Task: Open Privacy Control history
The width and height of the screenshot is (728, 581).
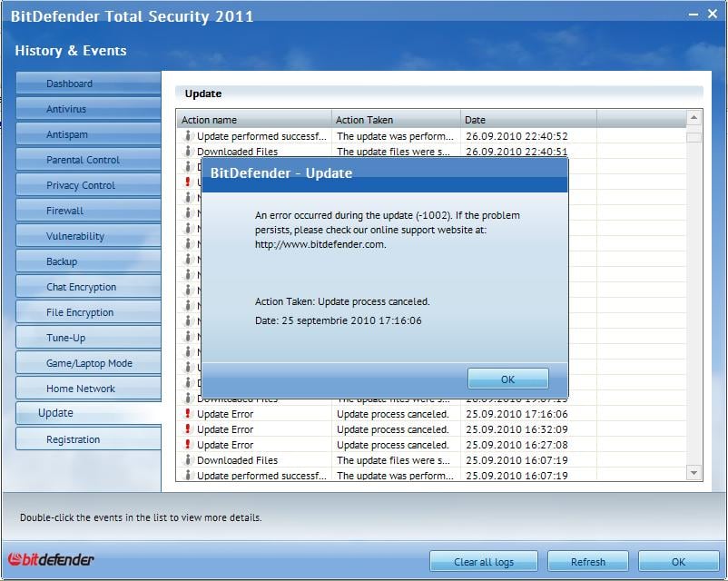Action: point(88,185)
